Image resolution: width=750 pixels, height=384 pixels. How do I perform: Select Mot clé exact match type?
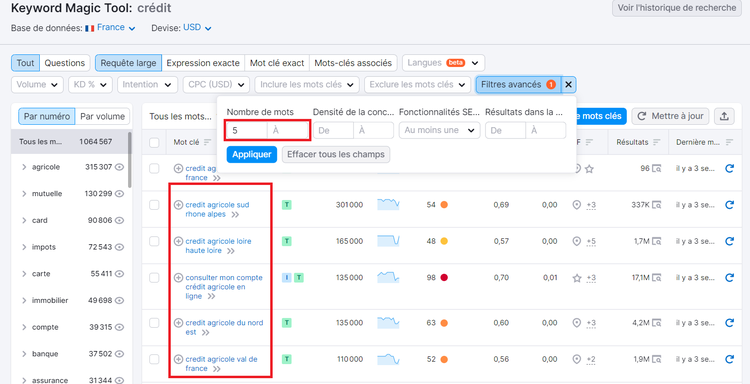coord(277,63)
